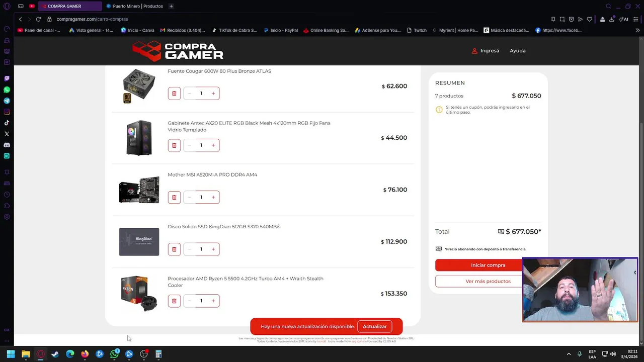Decrease quantity of Gabinete Antec AX20
This screenshot has height=362, width=644.
point(189,145)
